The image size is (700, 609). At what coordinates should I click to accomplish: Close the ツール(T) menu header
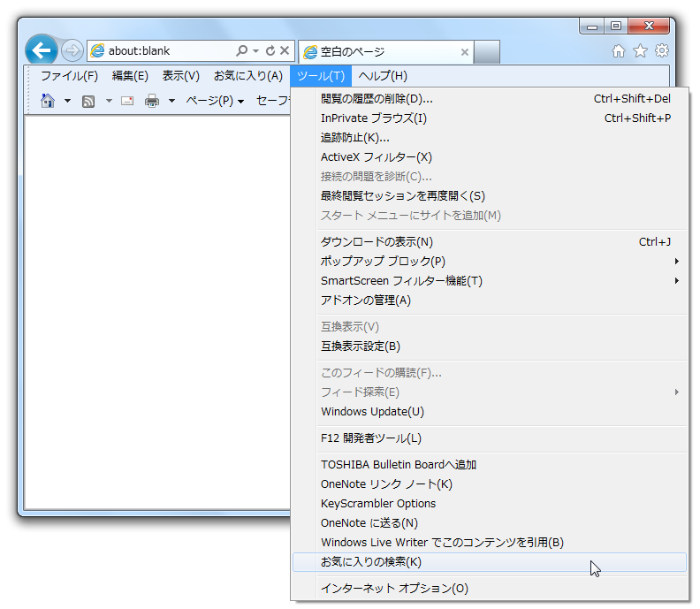pyautogui.click(x=321, y=76)
